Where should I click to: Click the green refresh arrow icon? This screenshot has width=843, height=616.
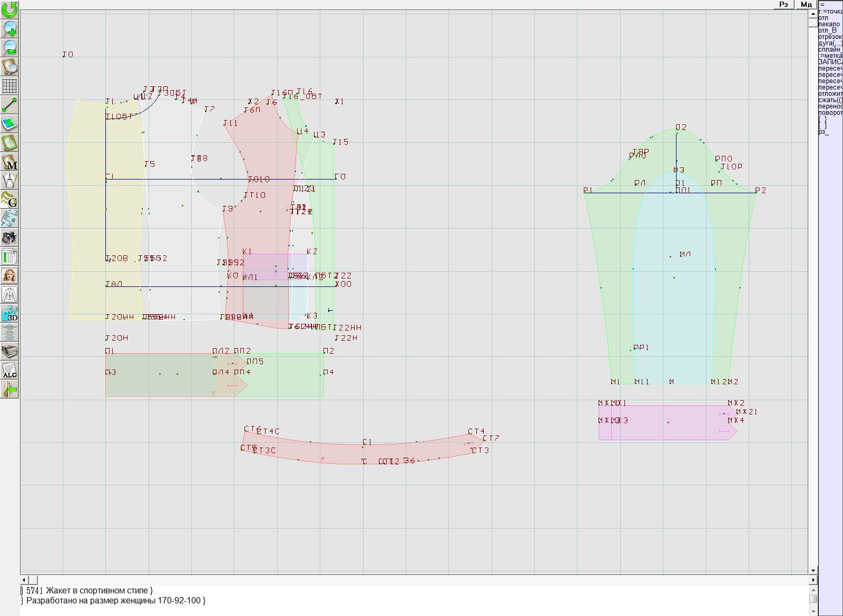coord(9,9)
